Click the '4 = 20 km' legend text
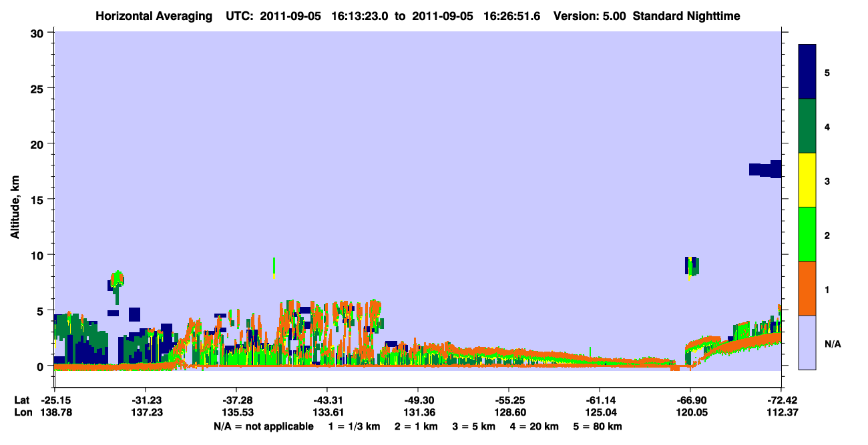Screen dimensions: 868x445 tap(535, 426)
